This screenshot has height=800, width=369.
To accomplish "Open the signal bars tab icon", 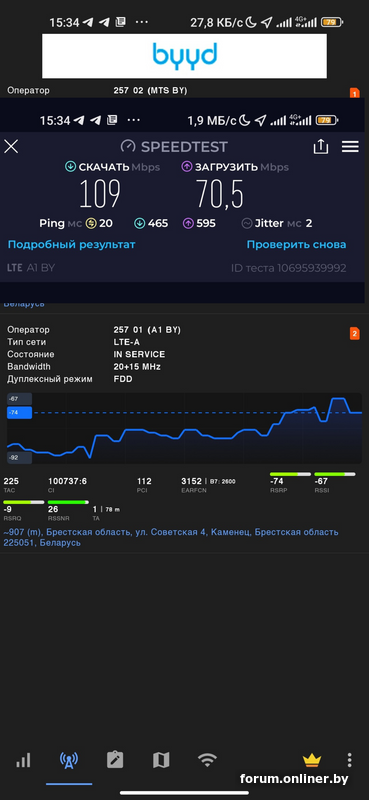I will [x=23, y=761].
